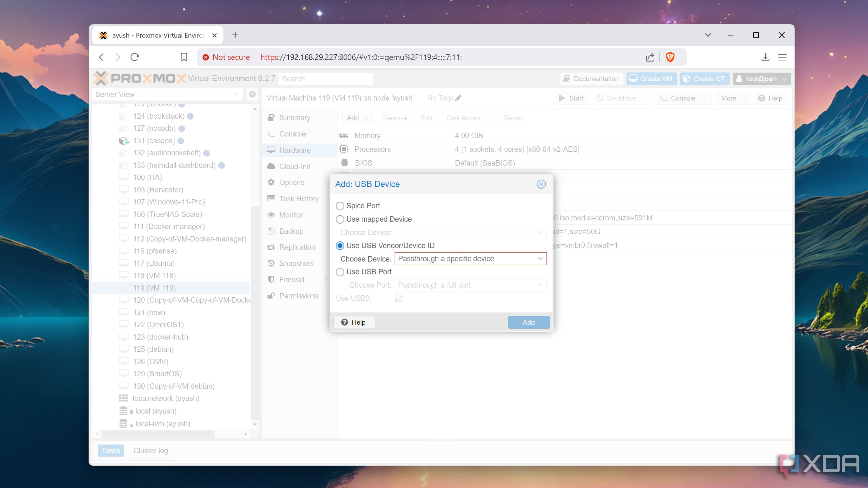
Task: Toggle the Use USB3 checkbox
Action: [x=399, y=298]
